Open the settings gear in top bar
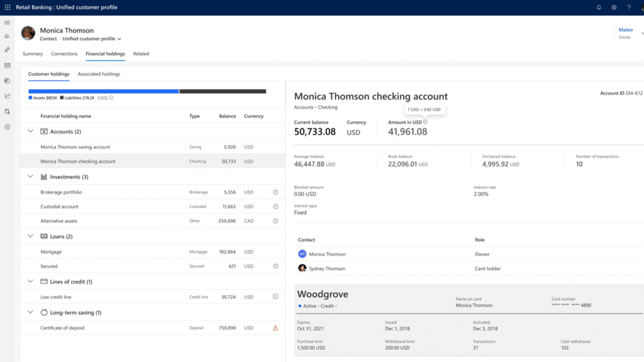The height and width of the screenshot is (362, 644). pos(614,8)
